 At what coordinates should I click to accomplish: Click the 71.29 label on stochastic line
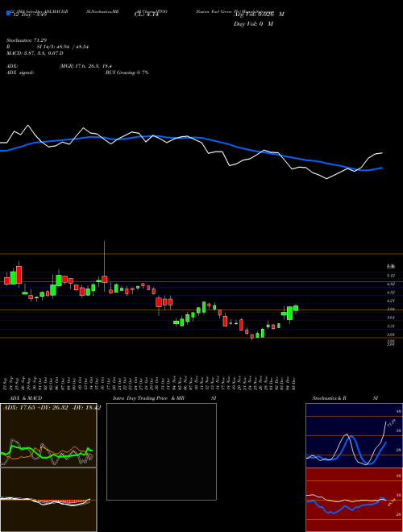click(393, 424)
